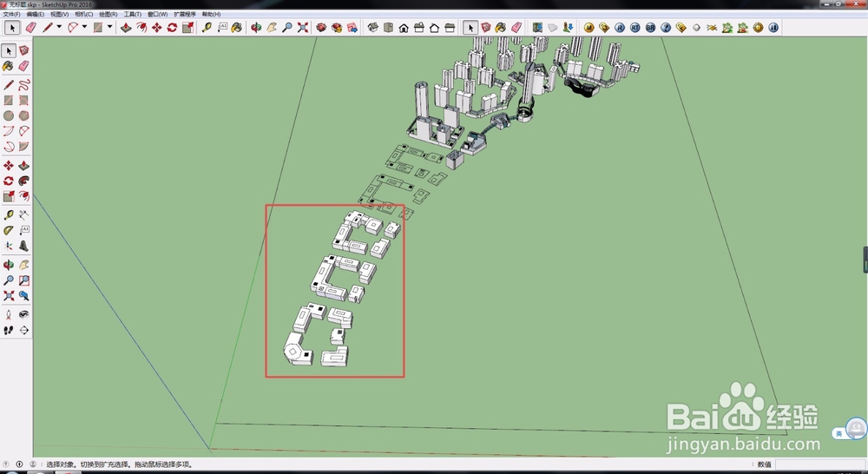The width and height of the screenshot is (868, 474).
Task: Select the Text label tool in top toolbar
Action: pyautogui.click(x=222, y=27)
